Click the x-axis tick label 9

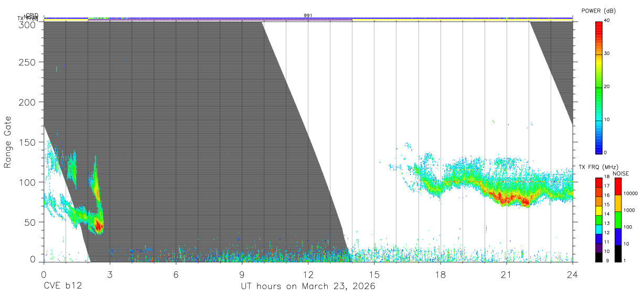[242, 274]
